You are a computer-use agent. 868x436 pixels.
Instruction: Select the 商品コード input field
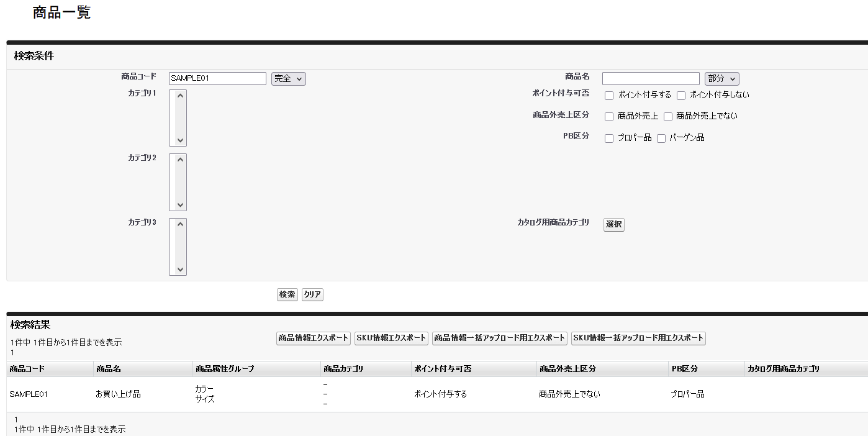coord(217,78)
